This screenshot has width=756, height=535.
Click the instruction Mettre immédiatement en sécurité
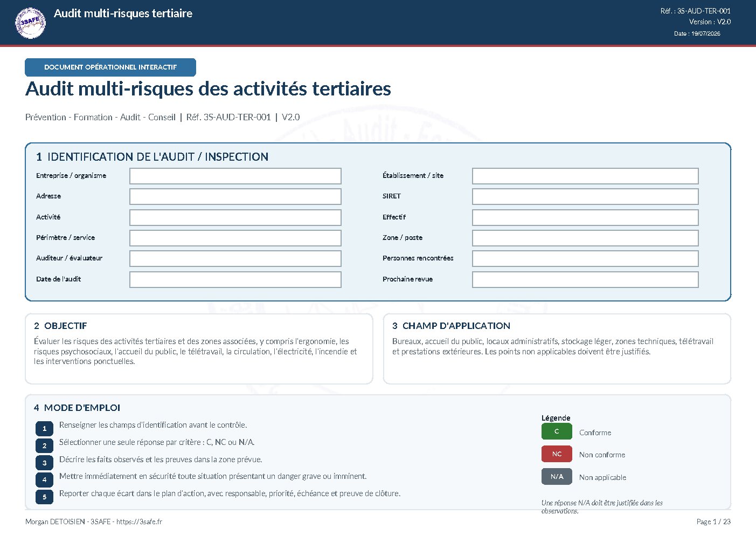click(x=213, y=476)
